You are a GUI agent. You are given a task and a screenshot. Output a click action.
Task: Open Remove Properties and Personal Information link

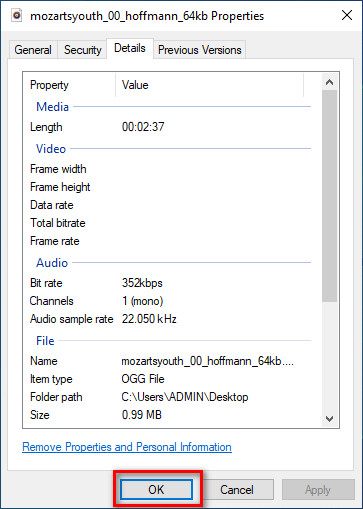pos(127,447)
